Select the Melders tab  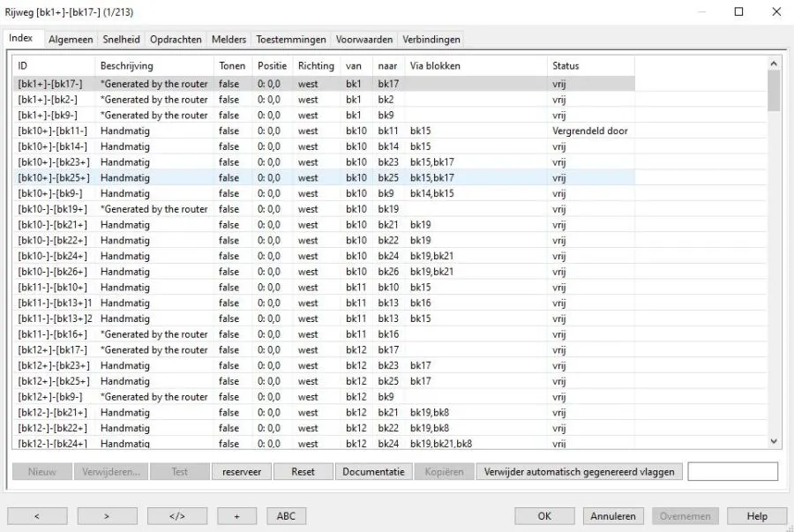[228, 40]
